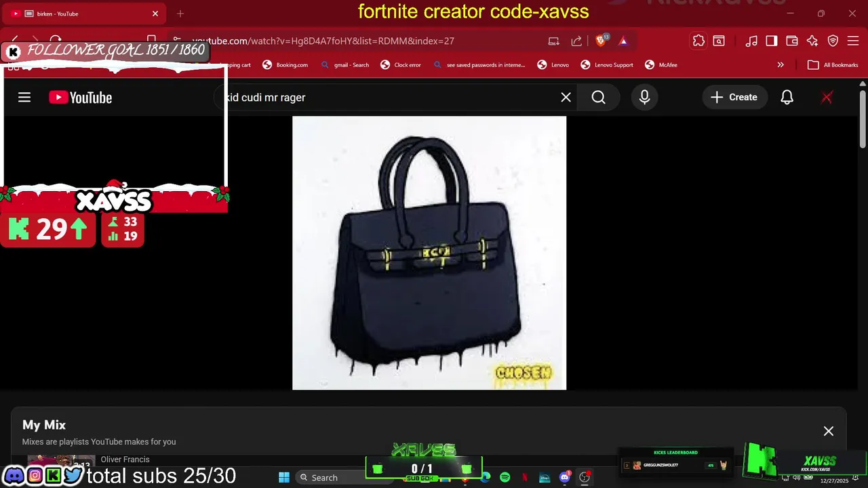
Task: Click the address bar URL
Action: point(323,41)
